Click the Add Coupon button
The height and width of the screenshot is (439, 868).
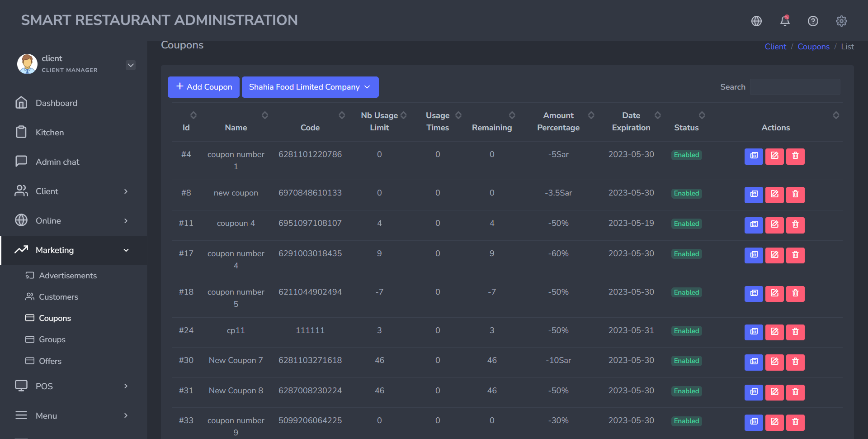coord(203,87)
